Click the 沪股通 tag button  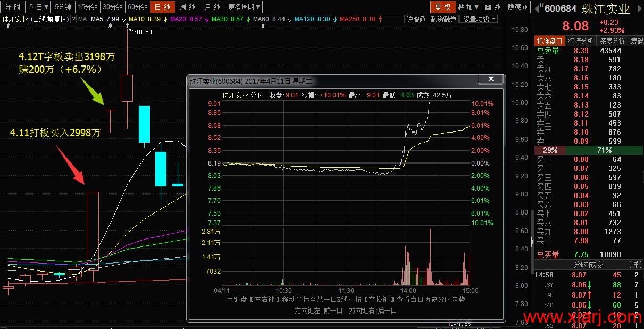pyautogui.click(x=416, y=19)
